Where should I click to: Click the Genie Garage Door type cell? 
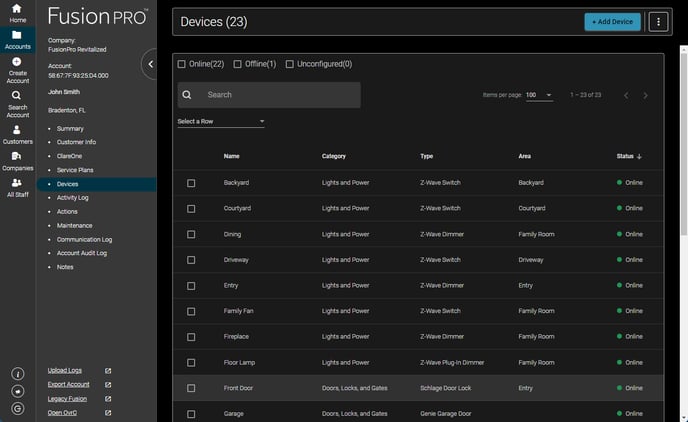click(445, 414)
